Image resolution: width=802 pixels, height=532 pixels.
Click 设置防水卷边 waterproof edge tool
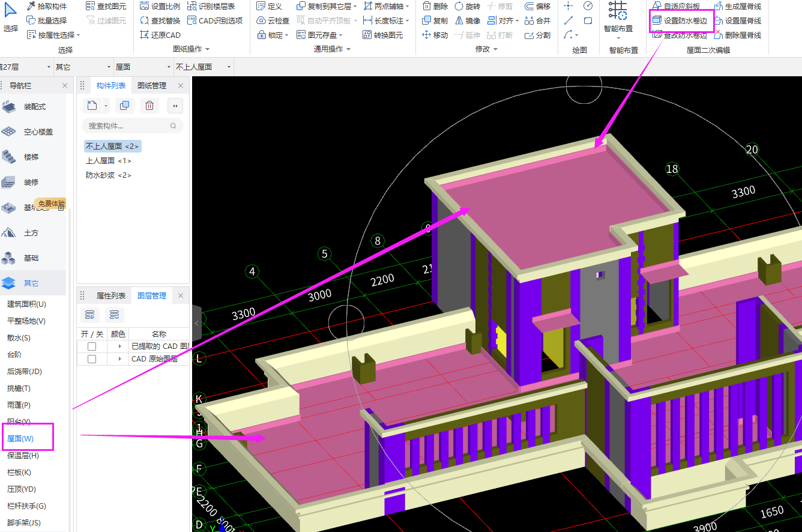(680, 20)
